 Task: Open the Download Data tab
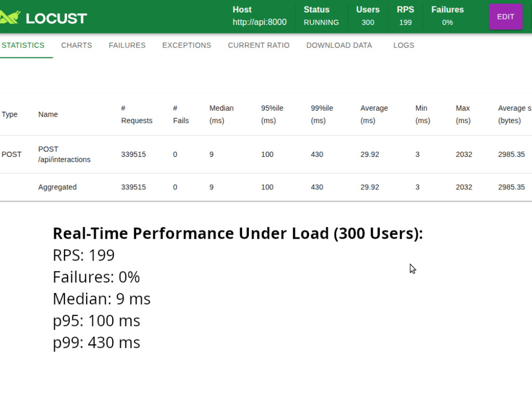tap(339, 45)
